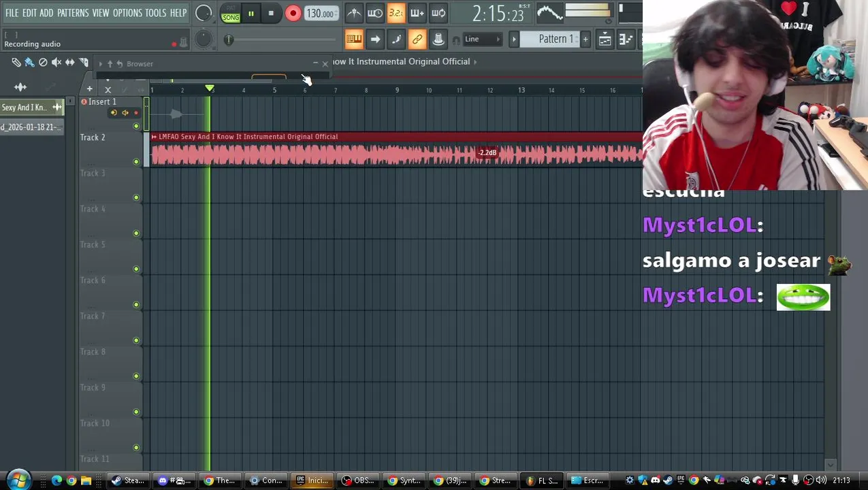
Task: Select the slice tool in playlist
Action: coord(84,63)
